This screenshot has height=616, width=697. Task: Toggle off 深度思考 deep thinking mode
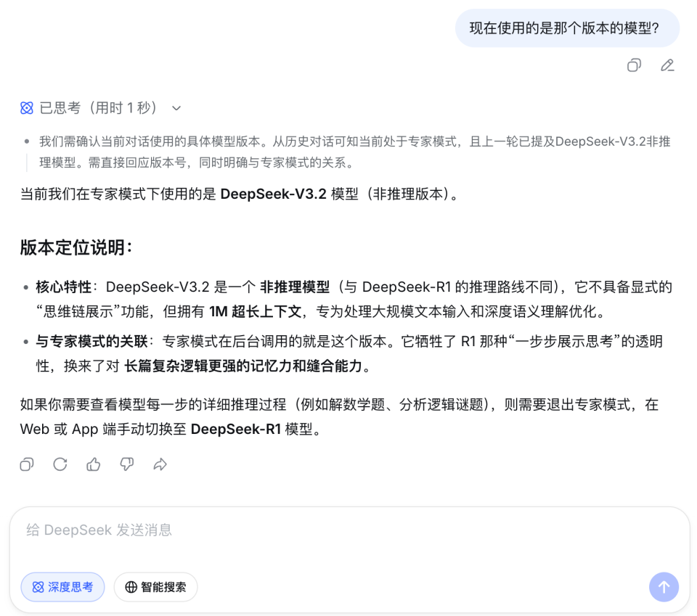click(x=62, y=587)
